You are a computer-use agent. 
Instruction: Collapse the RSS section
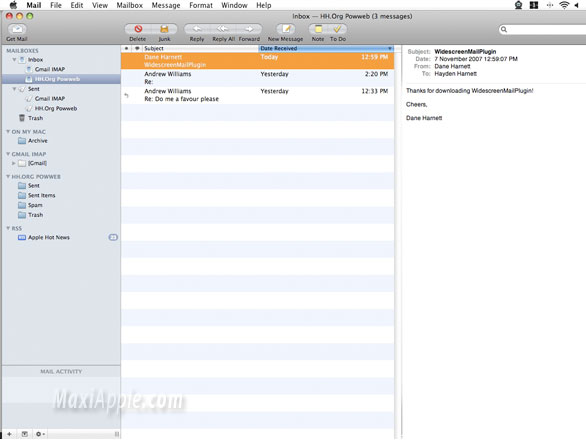point(8,228)
